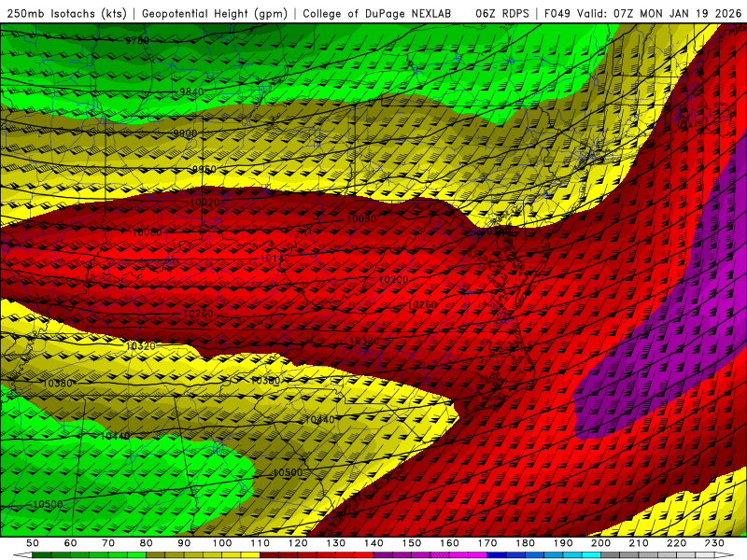Click the 80 value on the color scale

[147, 543]
